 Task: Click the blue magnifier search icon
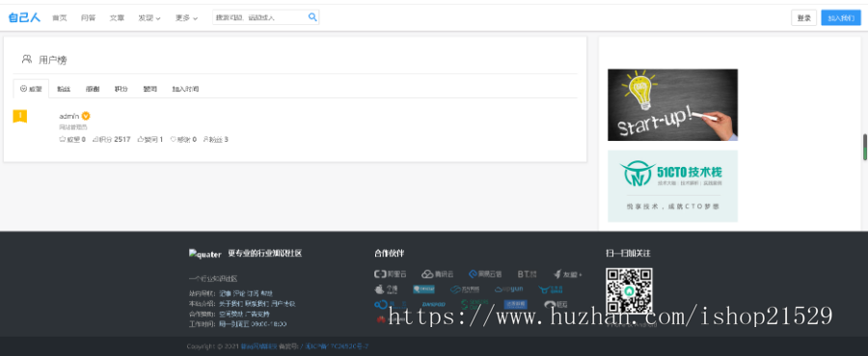tap(312, 17)
